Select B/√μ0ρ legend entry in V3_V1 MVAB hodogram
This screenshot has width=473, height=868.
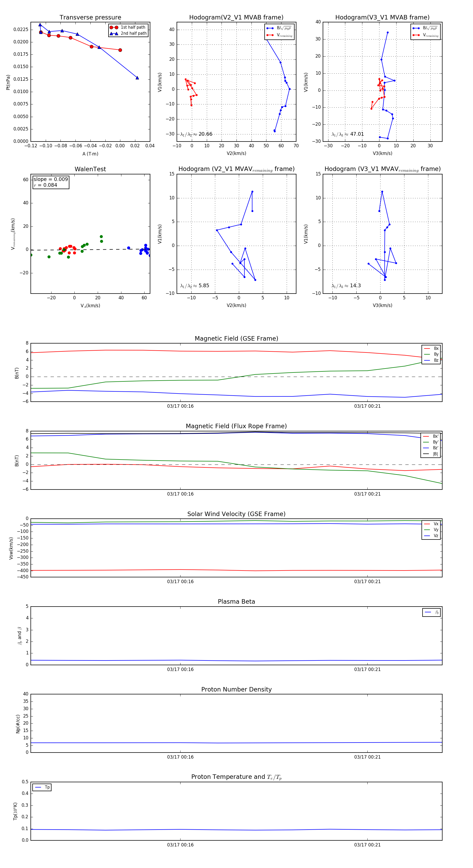[425, 28]
